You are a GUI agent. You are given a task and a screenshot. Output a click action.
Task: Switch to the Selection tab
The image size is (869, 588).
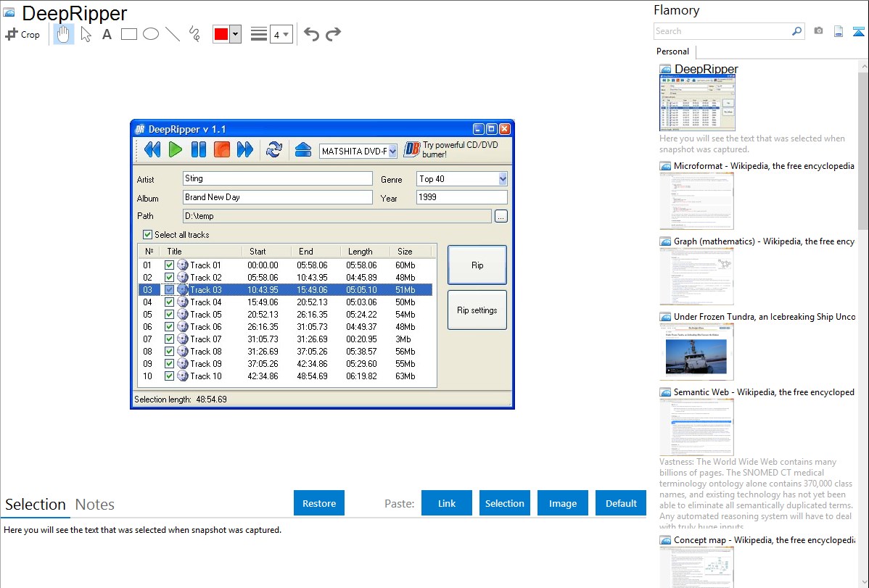36,505
